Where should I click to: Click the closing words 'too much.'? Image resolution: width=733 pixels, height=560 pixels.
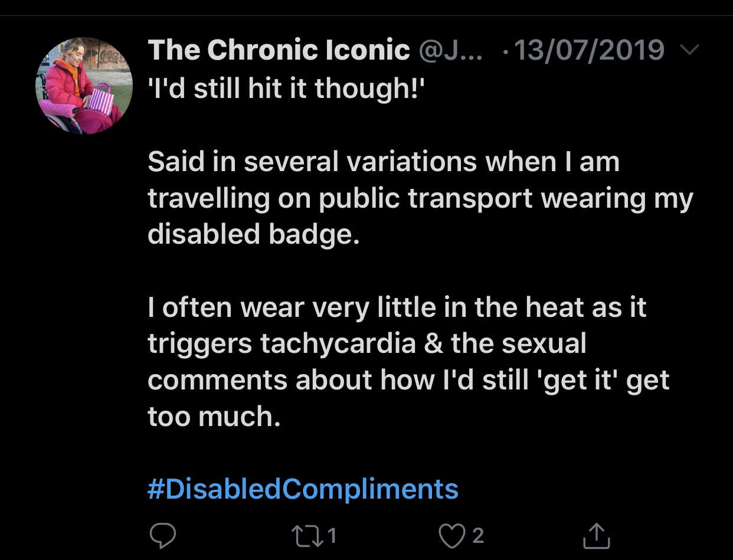212,417
